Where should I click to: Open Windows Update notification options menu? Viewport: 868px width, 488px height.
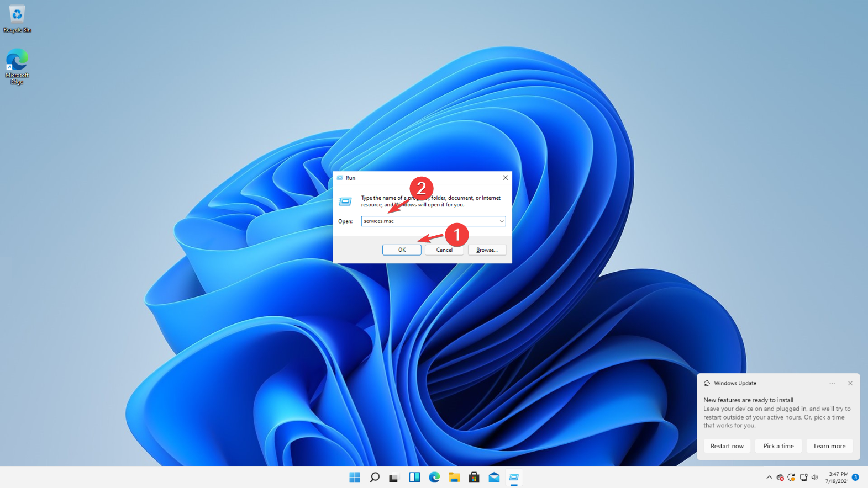pos(832,383)
